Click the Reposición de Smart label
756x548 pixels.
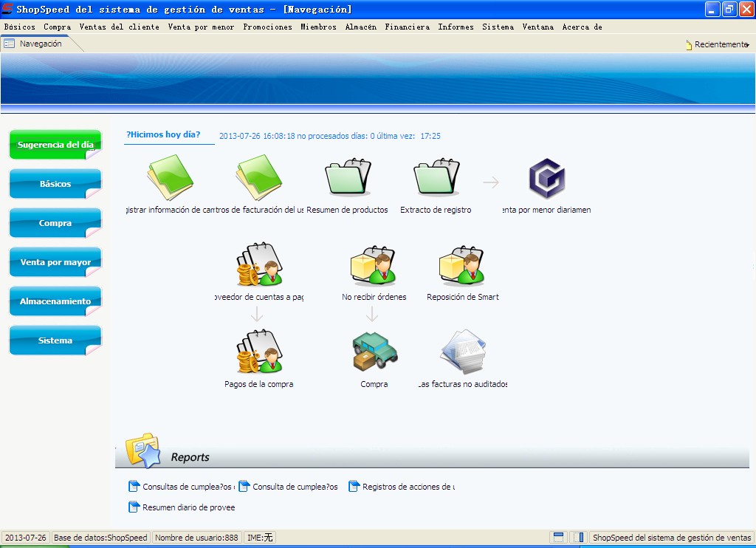[463, 297]
